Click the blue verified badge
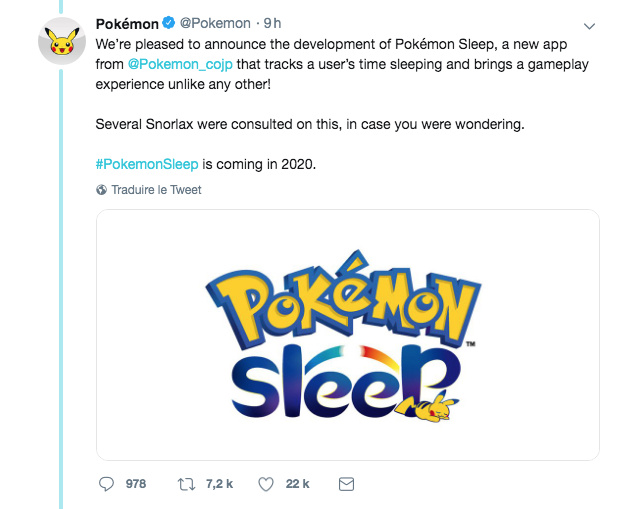The height and width of the screenshot is (509, 637). (169, 23)
